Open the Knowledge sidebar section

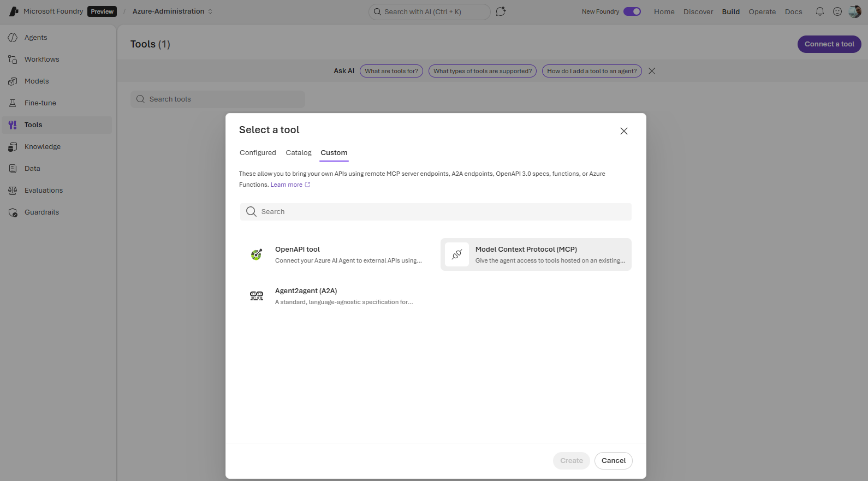coord(43,147)
